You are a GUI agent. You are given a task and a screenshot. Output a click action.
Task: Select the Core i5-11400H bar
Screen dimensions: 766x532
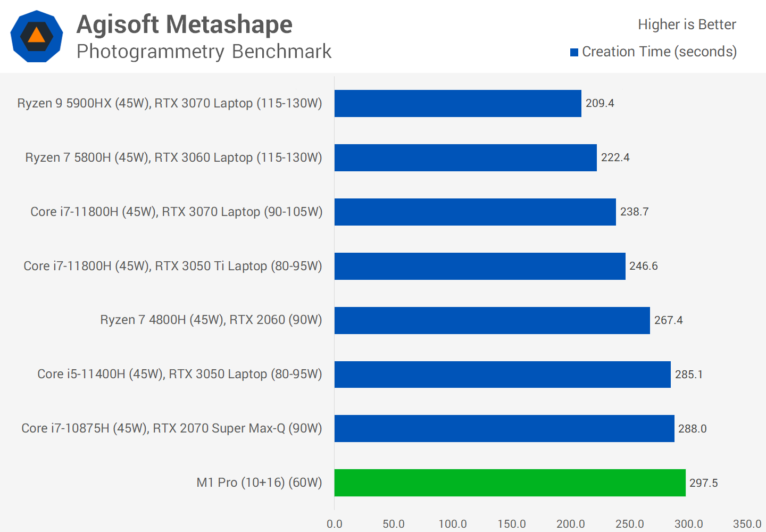tap(502, 375)
